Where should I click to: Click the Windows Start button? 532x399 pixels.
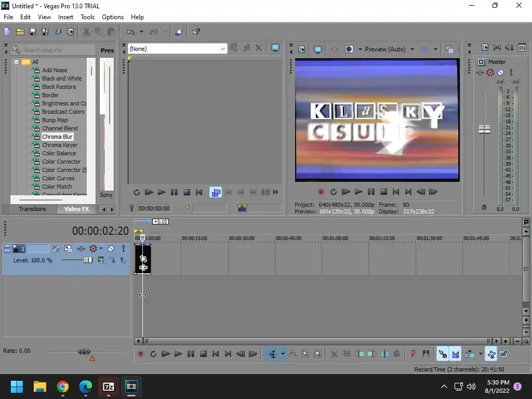17,387
